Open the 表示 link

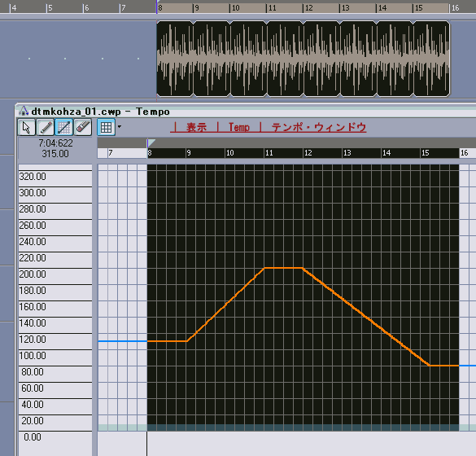pyautogui.click(x=196, y=127)
